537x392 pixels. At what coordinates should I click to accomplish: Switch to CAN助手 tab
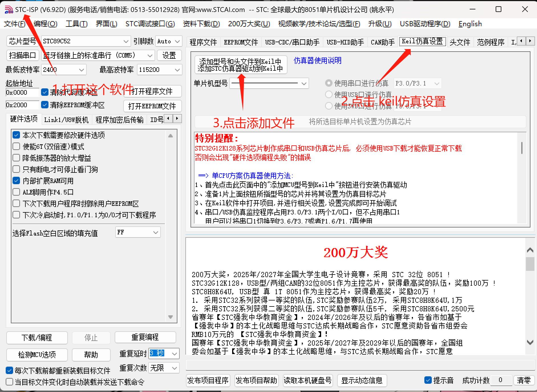(x=382, y=42)
